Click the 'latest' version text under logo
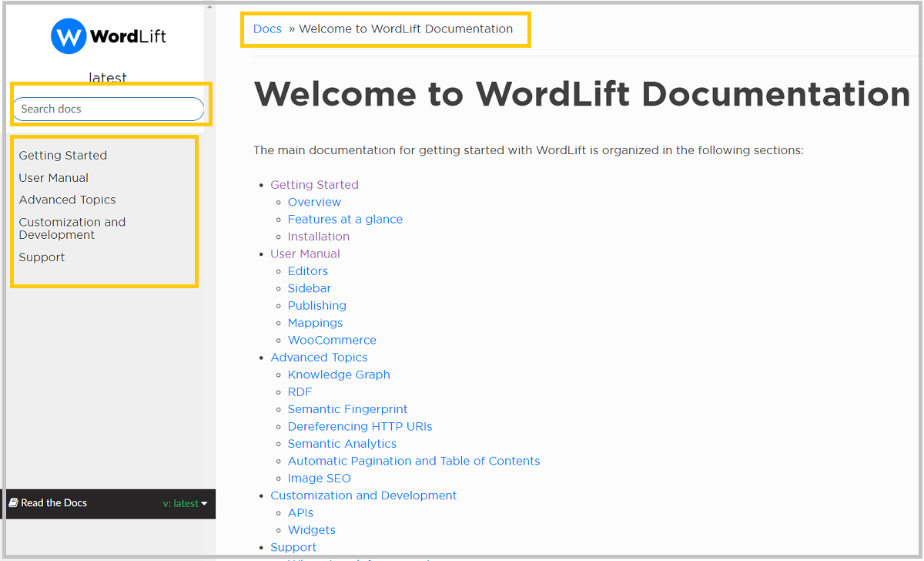Image resolution: width=924 pixels, height=561 pixels. coord(108,78)
